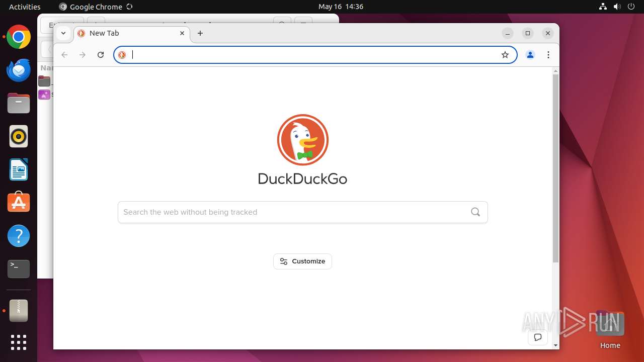Open the Chrome three-dot menu
This screenshot has height=362, width=644.
coord(548,55)
